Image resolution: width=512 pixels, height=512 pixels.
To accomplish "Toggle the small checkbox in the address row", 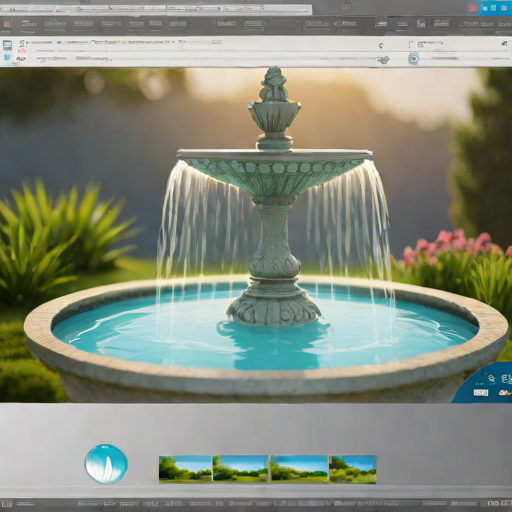I will pos(411,44).
